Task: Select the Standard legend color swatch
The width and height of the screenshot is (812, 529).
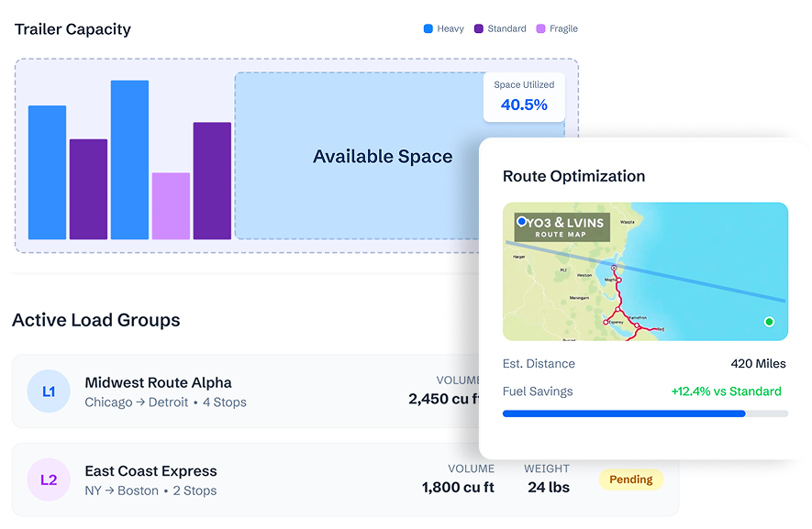Action: pyautogui.click(x=479, y=29)
